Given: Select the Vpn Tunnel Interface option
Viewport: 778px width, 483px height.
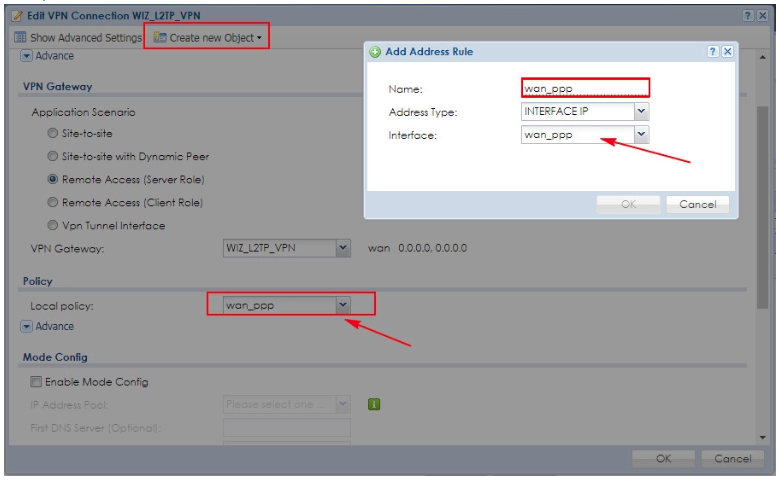Looking at the screenshot, I should tap(53, 225).
